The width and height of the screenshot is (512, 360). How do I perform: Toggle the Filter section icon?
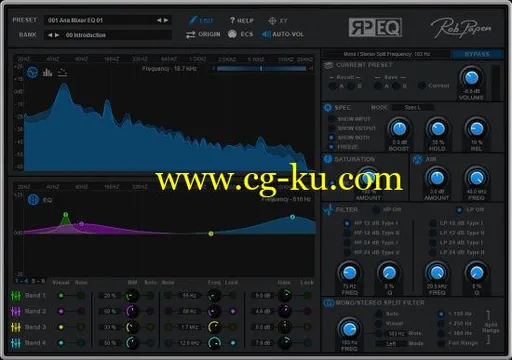pyautogui.click(x=328, y=210)
